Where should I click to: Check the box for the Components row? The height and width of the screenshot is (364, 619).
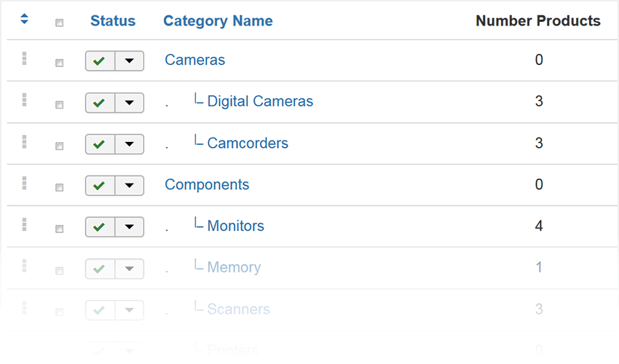[59, 188]
